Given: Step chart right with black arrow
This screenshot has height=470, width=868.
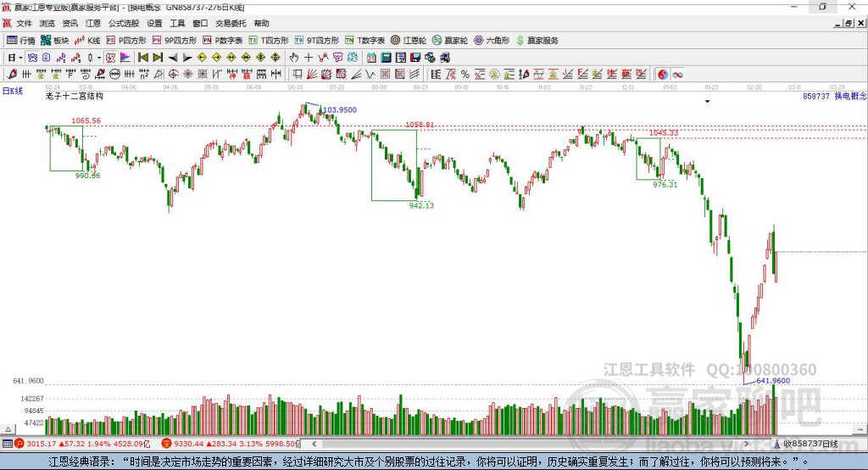Looking at the screenshot, I should pyautogui.click(x=187, y=58).
